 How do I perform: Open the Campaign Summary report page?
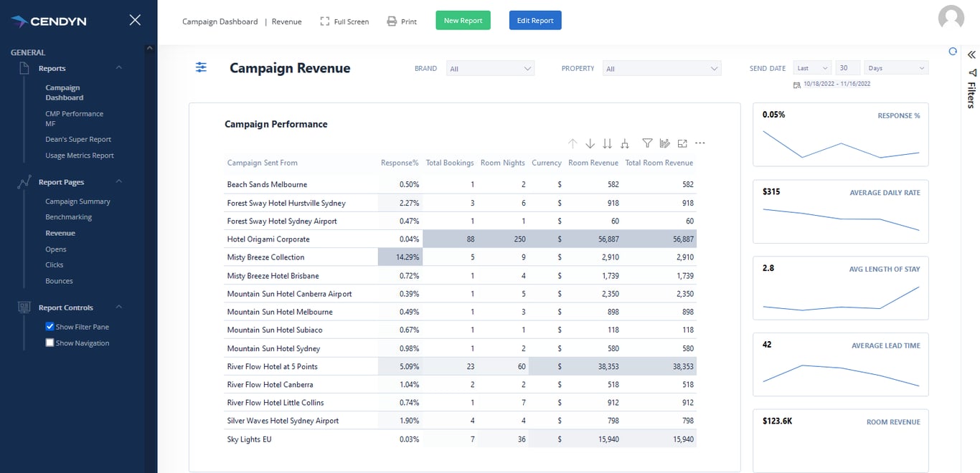(x=77, y=201)
